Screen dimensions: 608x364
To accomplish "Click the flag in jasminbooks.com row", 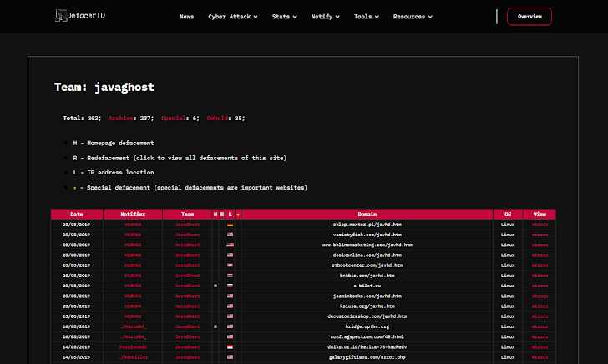I will (230, 296).
